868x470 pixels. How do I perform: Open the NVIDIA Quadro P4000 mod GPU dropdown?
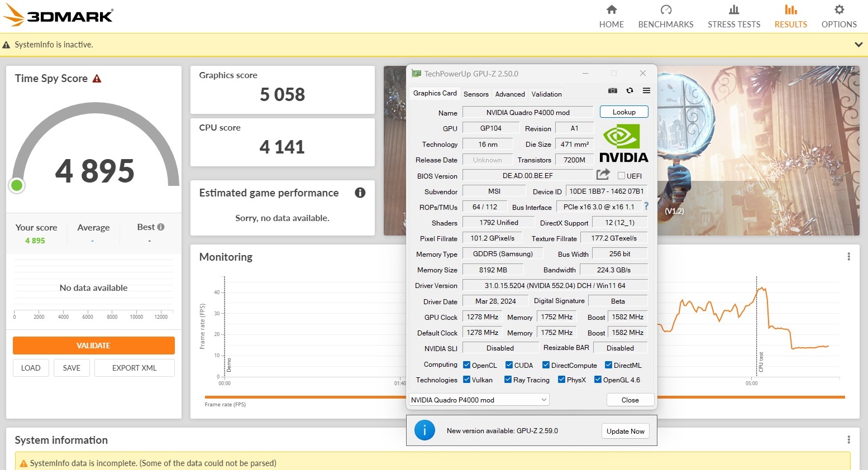click(479, 400)
